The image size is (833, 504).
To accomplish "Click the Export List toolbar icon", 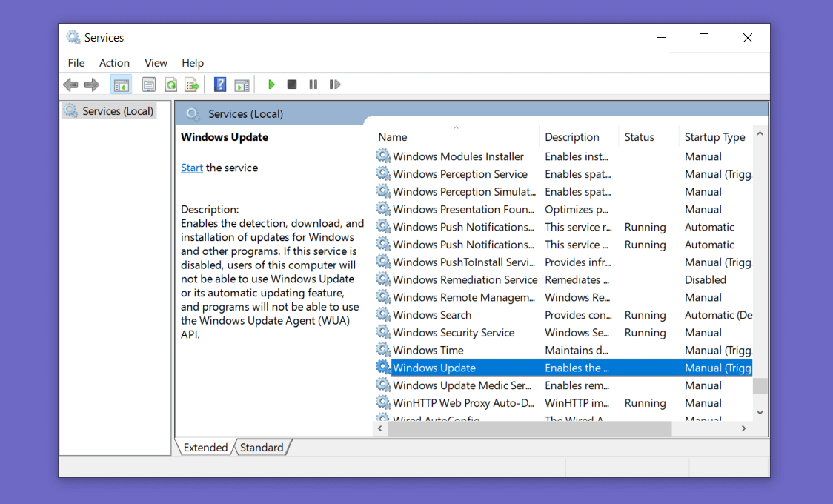I will [192, 84].
